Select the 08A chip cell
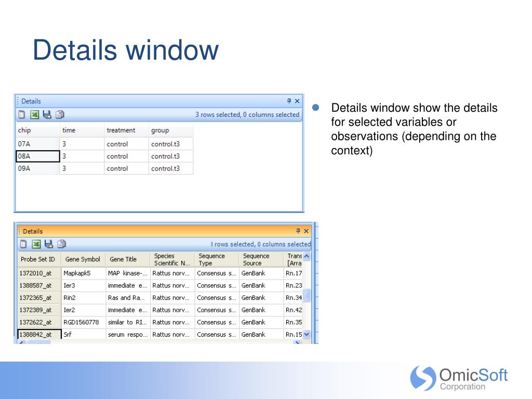 [37, 156]
